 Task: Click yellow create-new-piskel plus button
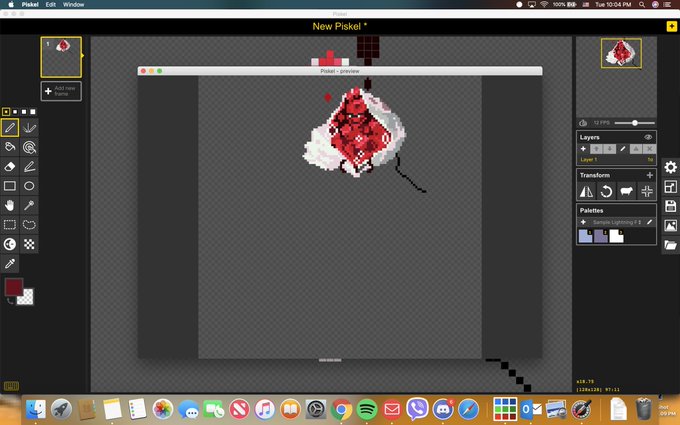(671, 26)
